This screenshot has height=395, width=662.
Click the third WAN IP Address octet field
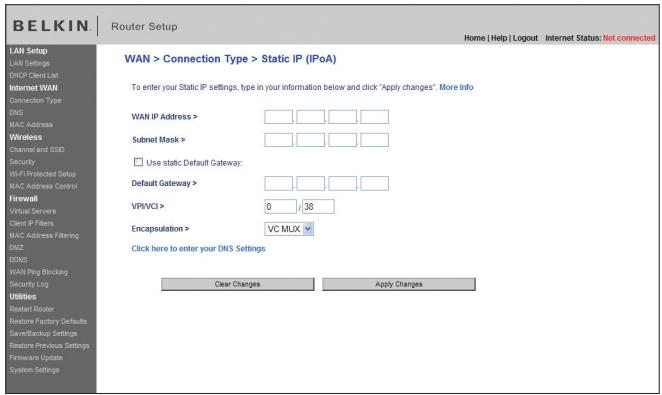pos(343,117)
